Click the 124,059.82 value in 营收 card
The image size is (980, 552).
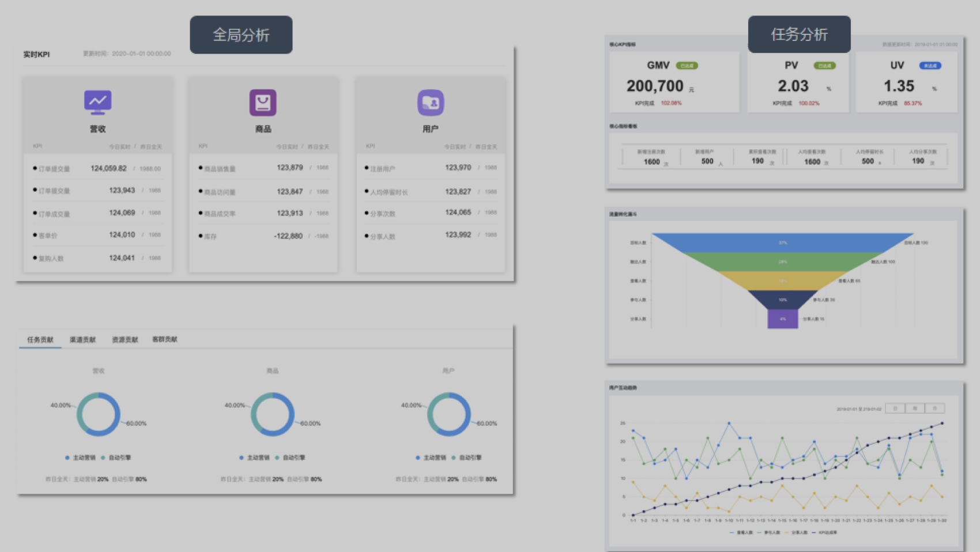(108, 168)
